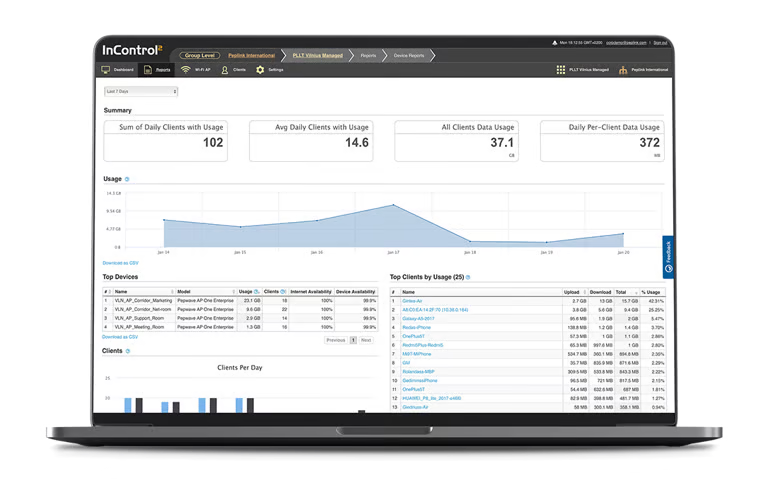768x495 pixels.
Task: Click the first blue bar in Clients Per Day chart
Action: point(128,405)
